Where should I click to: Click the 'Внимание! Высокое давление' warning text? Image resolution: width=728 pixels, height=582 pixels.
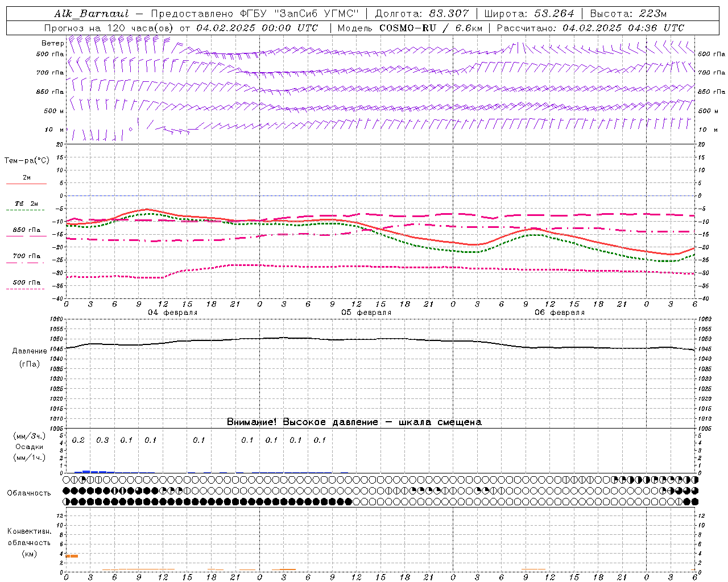tap(302, 422)
